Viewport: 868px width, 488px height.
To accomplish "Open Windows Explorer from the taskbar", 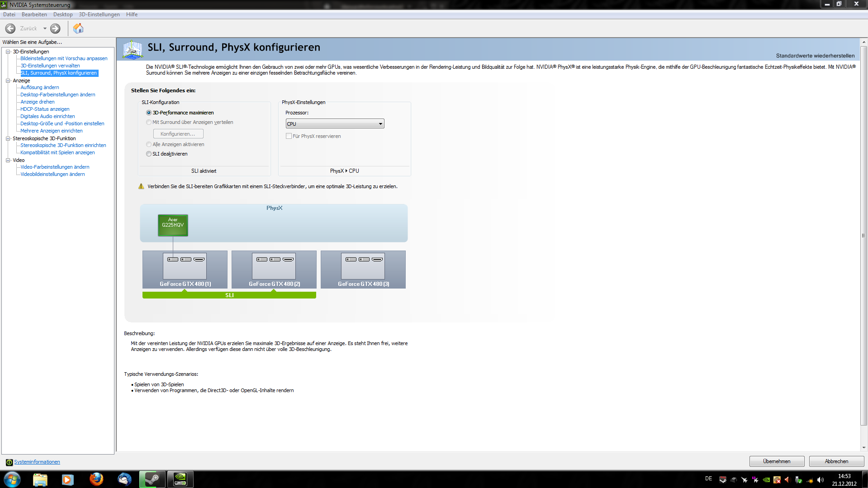I will tap(40, 479).
